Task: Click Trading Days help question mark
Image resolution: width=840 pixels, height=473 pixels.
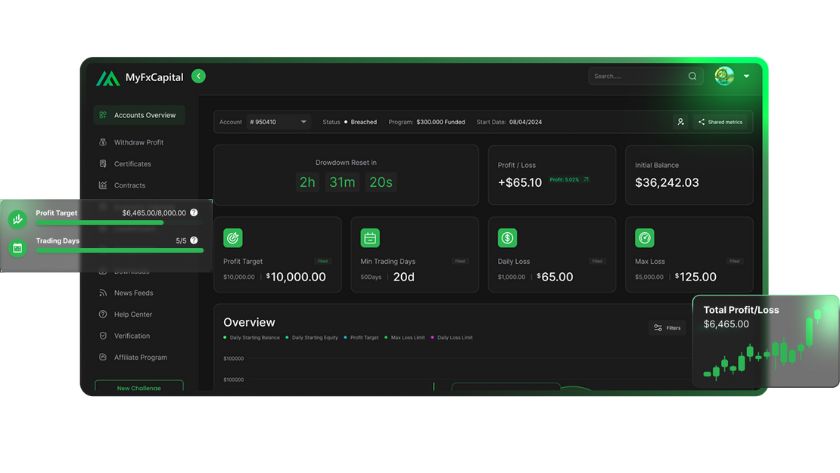Action: point(194,241)
